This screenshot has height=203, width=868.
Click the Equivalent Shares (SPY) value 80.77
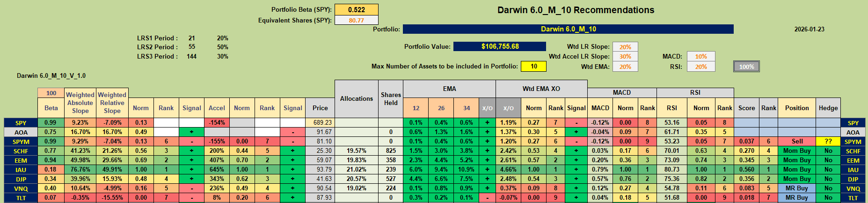click(x=356, y=20)
